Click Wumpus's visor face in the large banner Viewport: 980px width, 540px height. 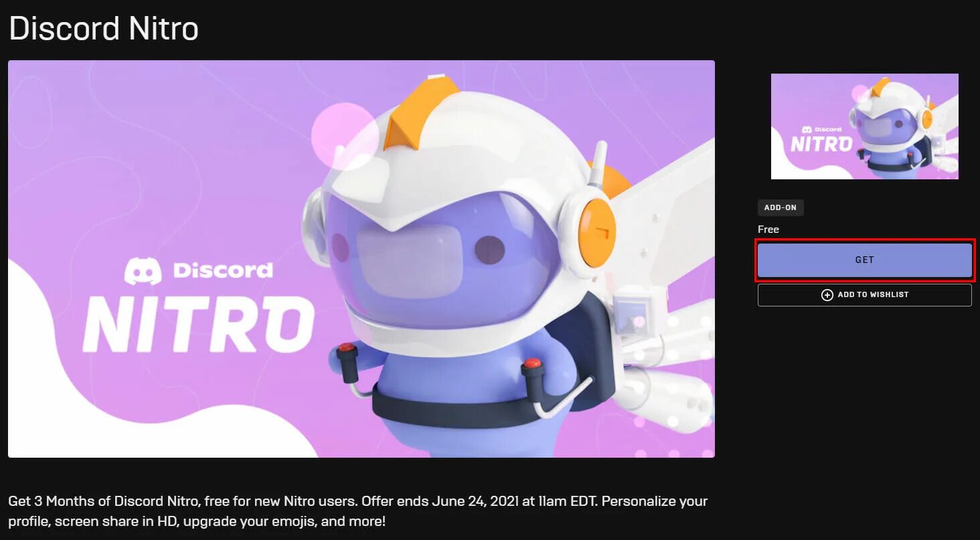(x=442, y=261)
